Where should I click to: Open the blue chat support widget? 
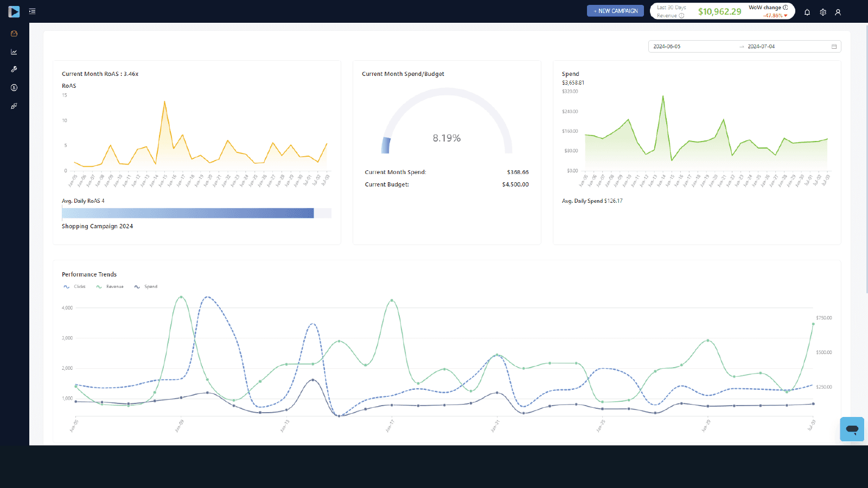coord(852,429)
